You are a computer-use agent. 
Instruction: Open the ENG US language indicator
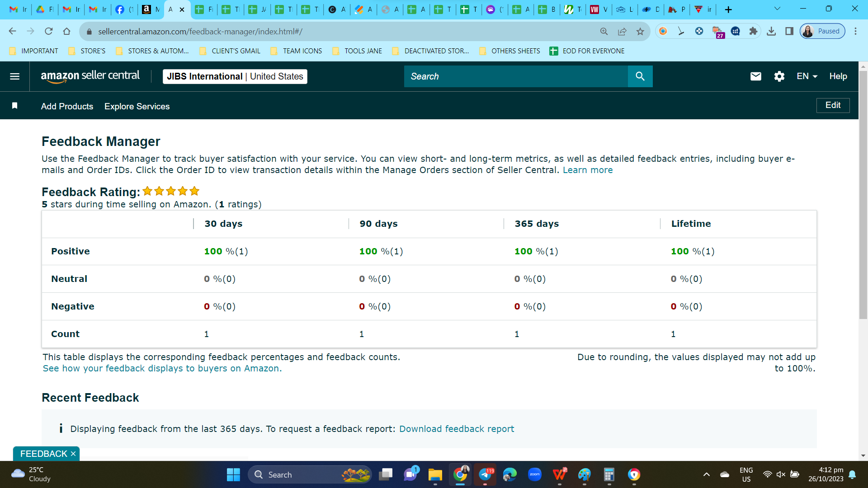746,474
